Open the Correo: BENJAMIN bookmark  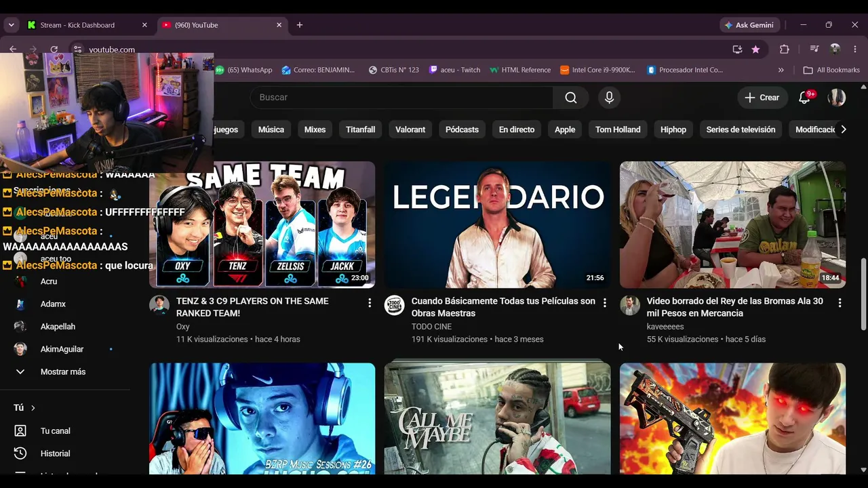319,70
